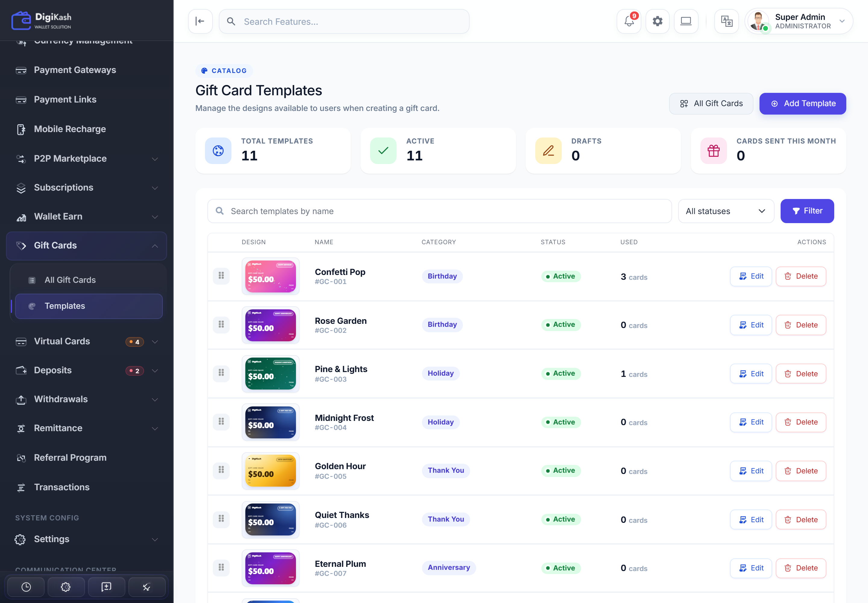Click the Active checkmark stat icon
The image size is (868, 603).
(x=383, y=151)
